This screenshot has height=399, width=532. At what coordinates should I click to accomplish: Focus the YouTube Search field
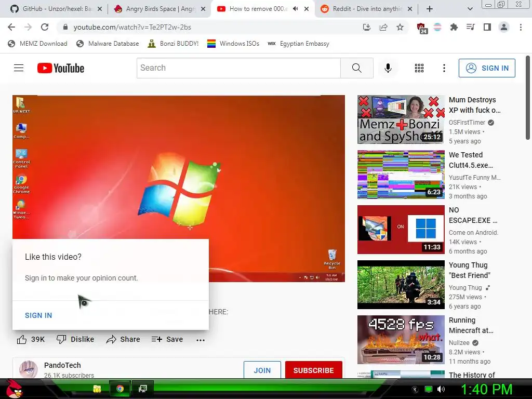[x=238, y=68]
